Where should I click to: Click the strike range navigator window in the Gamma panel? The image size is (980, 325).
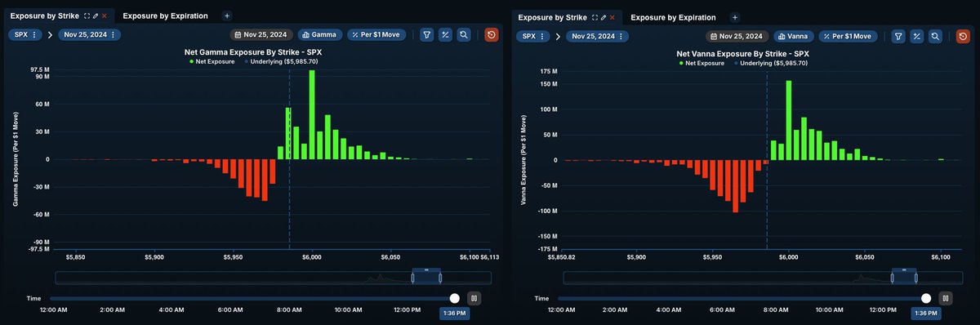tap(426, 278)
